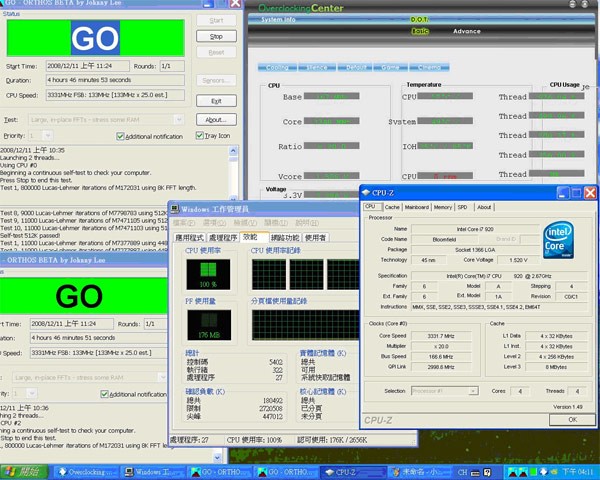Click scroll-up arrow of ORTHOS CPU #0 log
This screenshot has height=480, width=600.
(233, 151)
